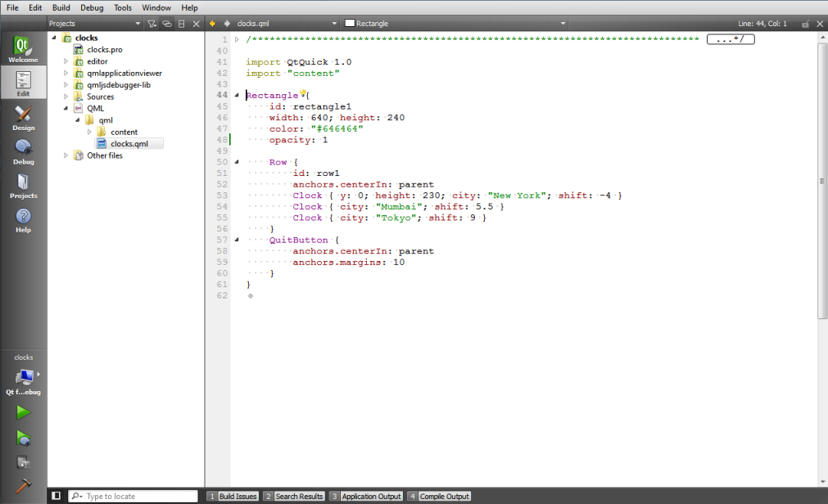828x504 pixels.
Task: Go forward in navigation history
Action: [x=227, y=23]
